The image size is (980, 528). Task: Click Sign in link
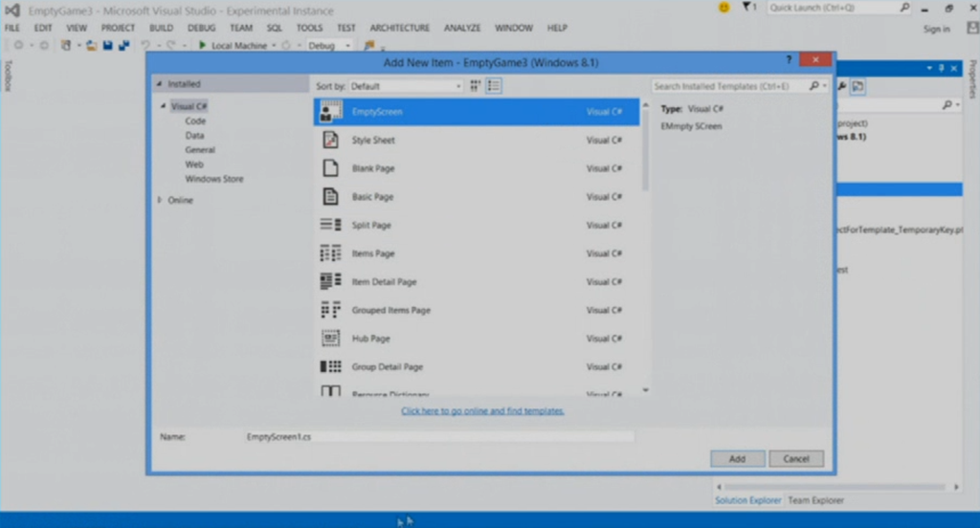coord(936,30)
